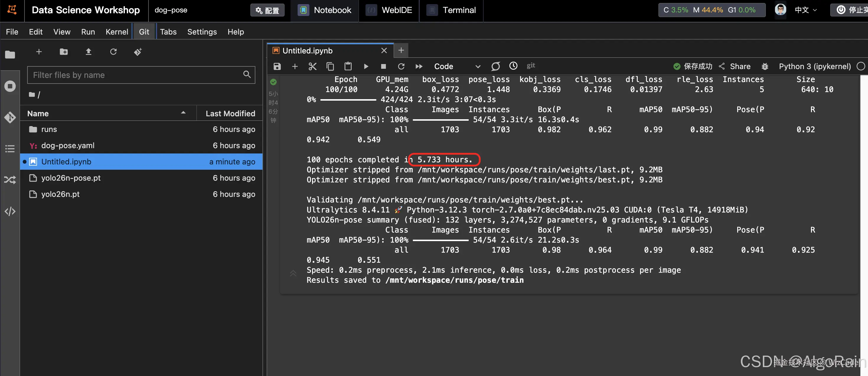Image resolution: width=868 pixels, height=376 pixels.
Task: Open table of contents sidebar icon
Action: pos(10,148)
